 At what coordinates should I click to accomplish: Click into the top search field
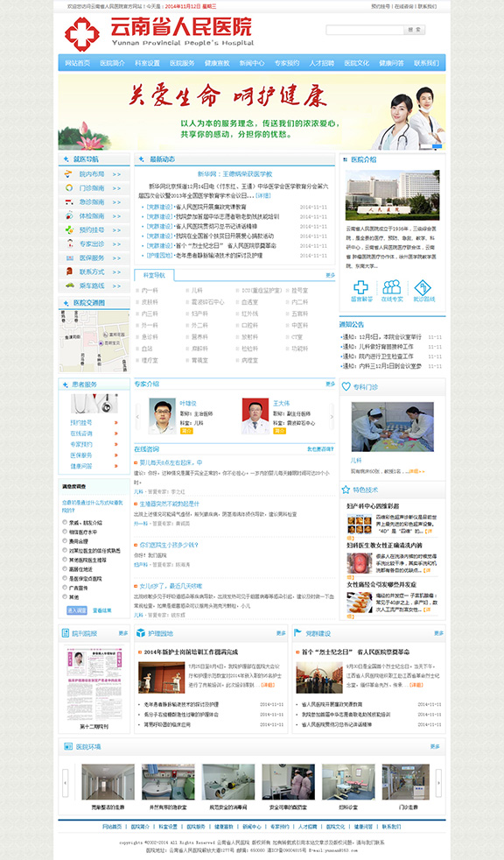365,30
